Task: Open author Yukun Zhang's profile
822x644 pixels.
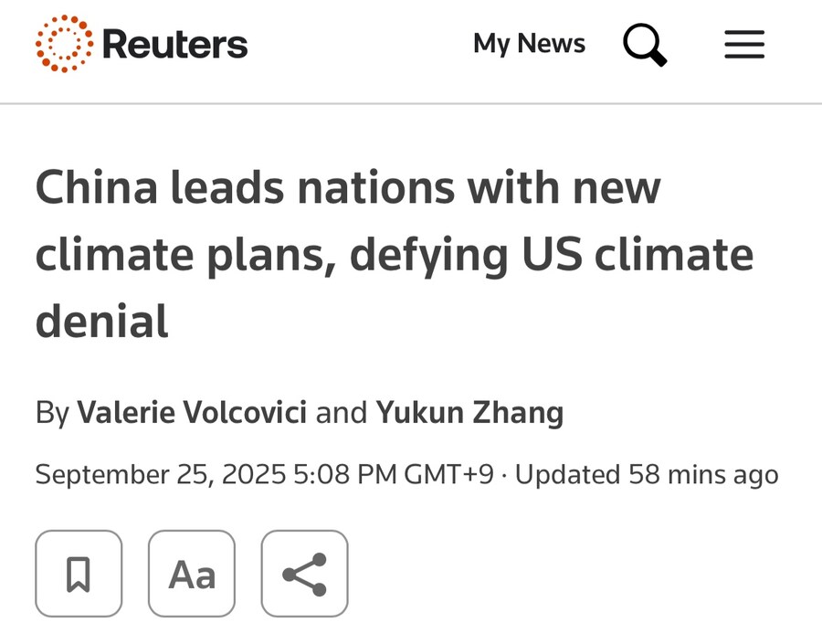Action: (469, 412)
